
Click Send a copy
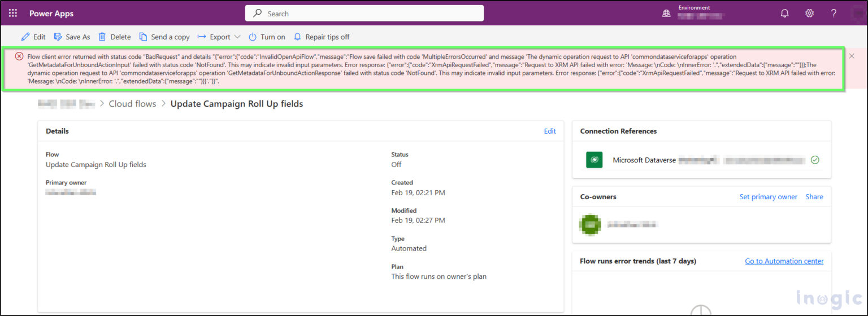(x=164, y=37)
